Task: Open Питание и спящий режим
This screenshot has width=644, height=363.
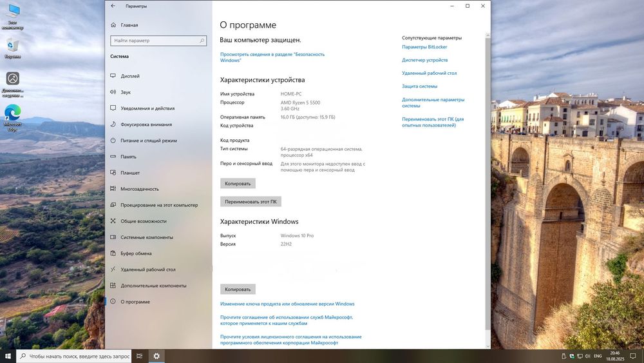Action: (144, 140)
